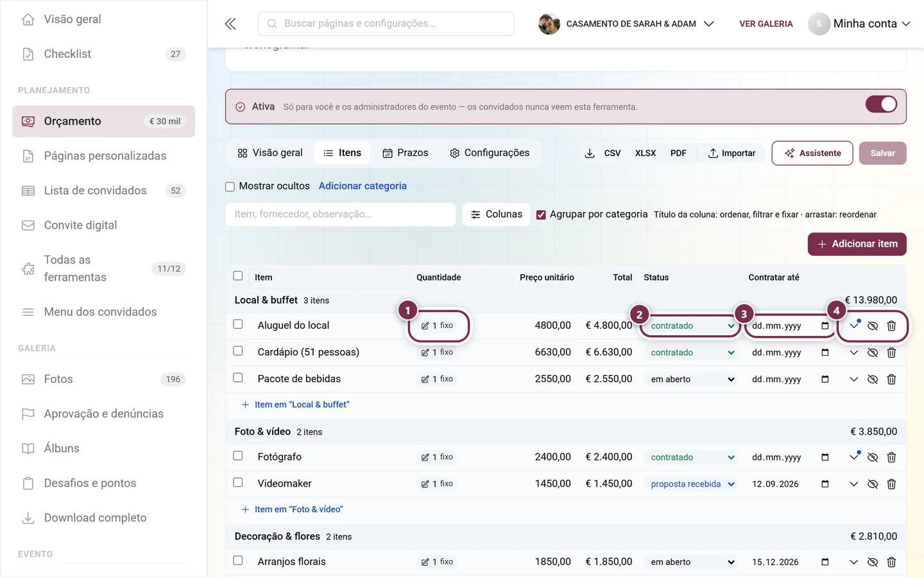
Task: Open Checklist in the sidebar
Action: coord(103,54)
